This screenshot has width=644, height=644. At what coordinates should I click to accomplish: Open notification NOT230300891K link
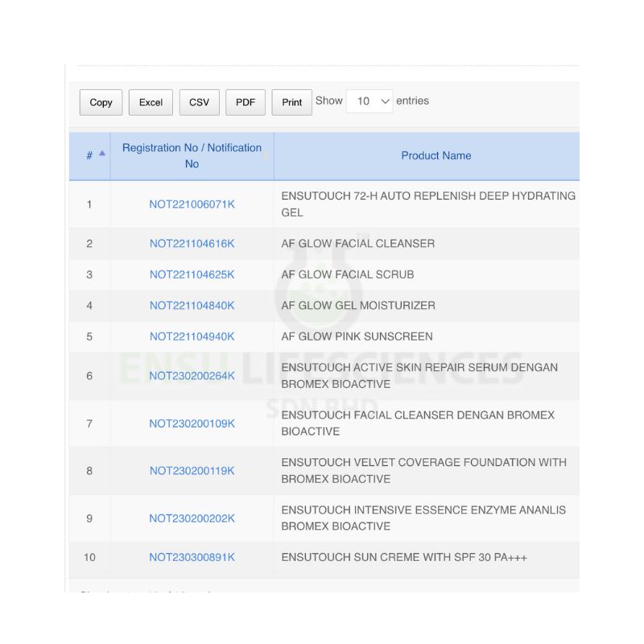(x=192, y=557)
